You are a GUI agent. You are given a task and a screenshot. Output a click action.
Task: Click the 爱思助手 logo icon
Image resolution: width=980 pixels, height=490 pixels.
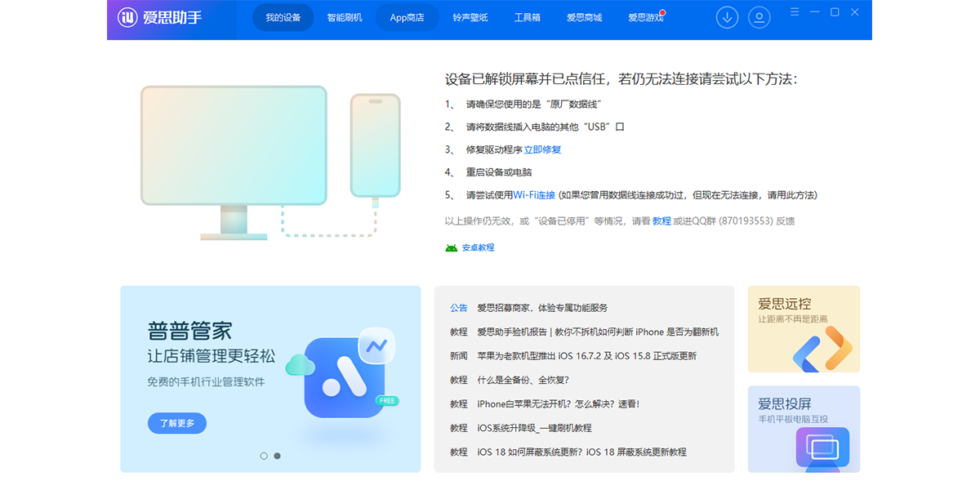(x=127, y=17)
